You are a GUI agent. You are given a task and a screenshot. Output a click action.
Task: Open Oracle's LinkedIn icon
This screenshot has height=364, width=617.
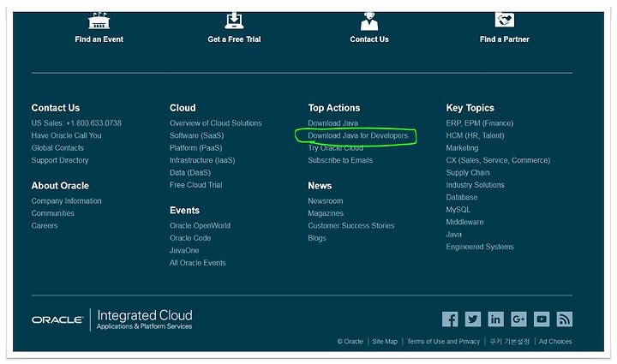[x=495, y=319]
